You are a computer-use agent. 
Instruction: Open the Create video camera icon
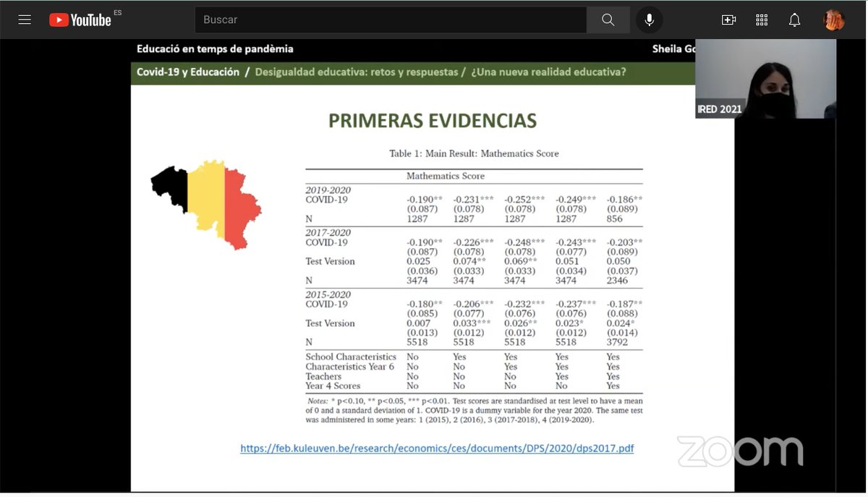[728, 20]
